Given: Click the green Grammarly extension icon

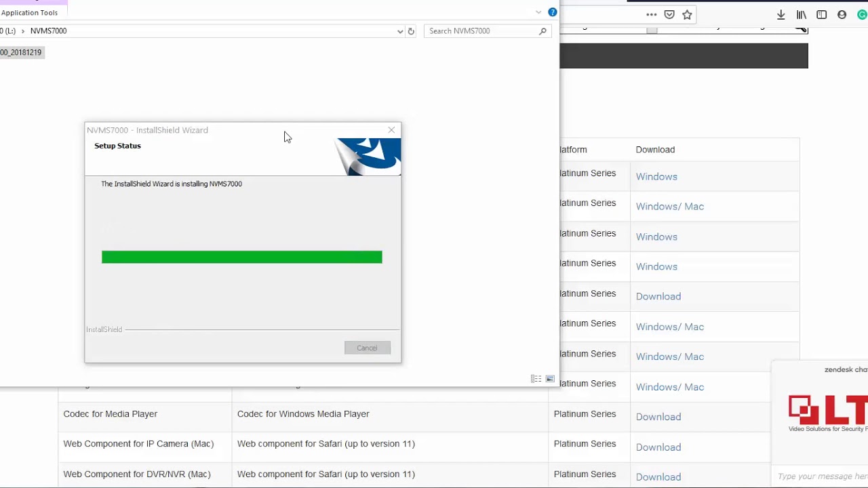Looking at the screenshot, I should click(x=863, y=14).
